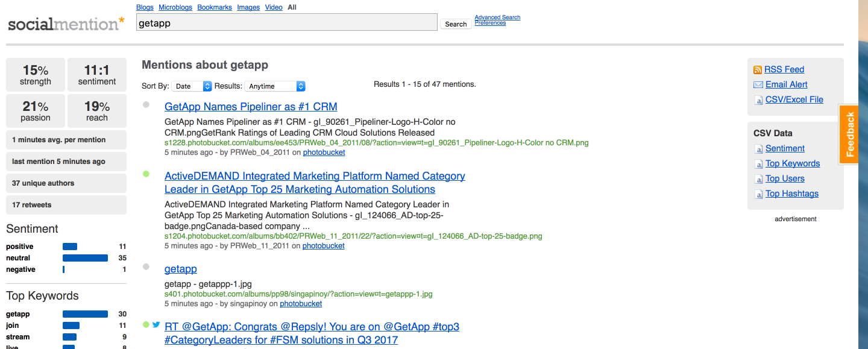Click the 1 minutes avg. per mention box
The height and width of the screenshot is (349, 868).
[x=66, y=140]
